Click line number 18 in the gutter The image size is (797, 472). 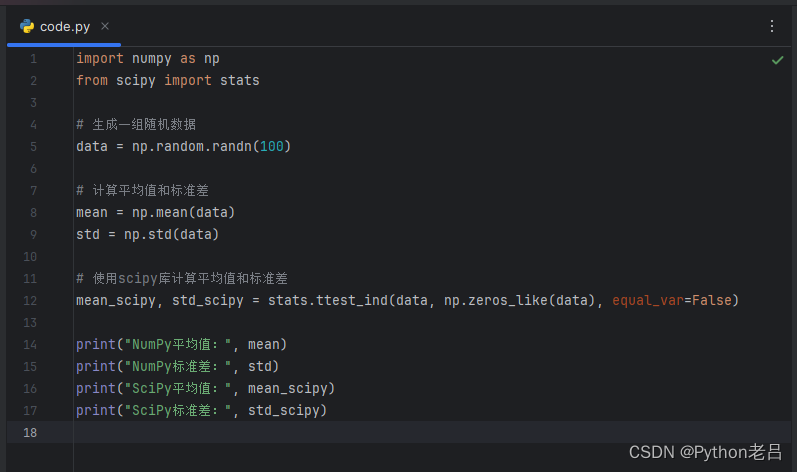pos(30,433)
